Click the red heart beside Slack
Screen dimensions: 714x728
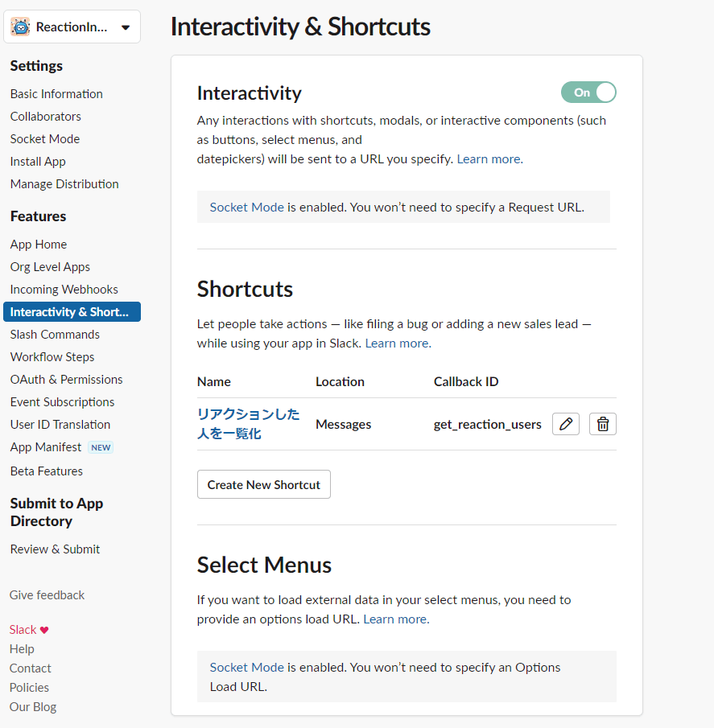click(44, 630)
